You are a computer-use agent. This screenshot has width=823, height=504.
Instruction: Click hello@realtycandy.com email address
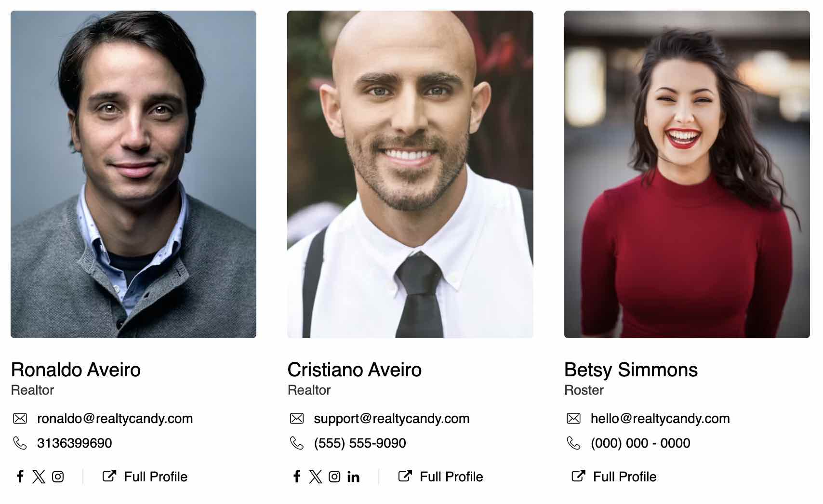[x=660, y=418]
